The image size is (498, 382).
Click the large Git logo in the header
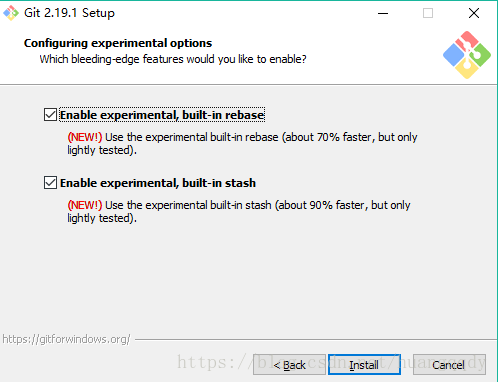[x=467, y=55]
